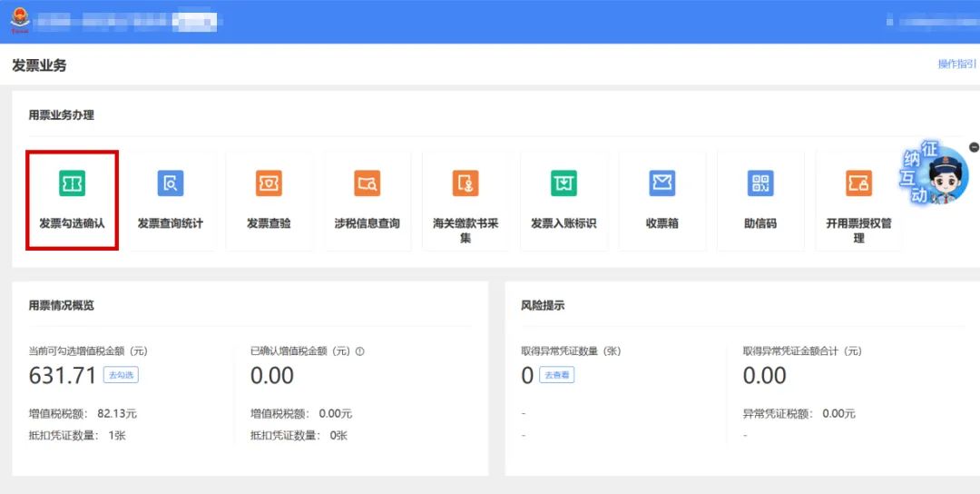Click the 助信码 QR code icon
The width and height of the screenshot is (980, 494).
pyautogui.click(x=760, y=183)
